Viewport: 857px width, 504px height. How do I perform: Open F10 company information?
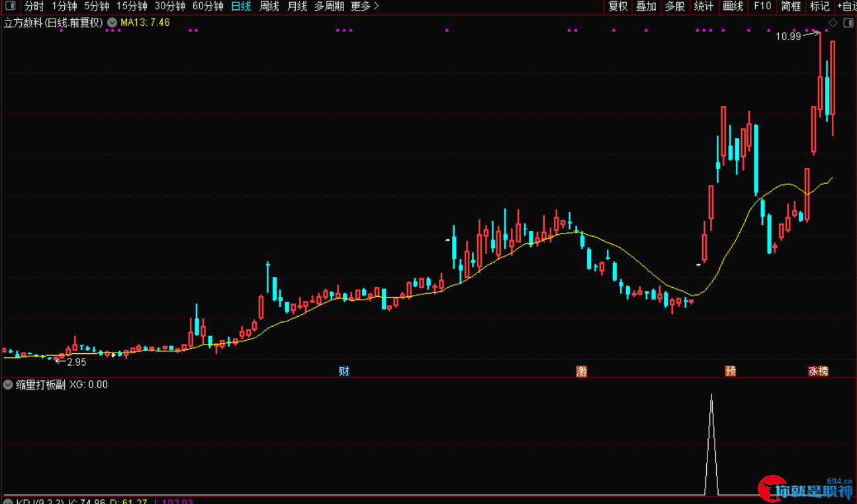[x=762, y=7]
